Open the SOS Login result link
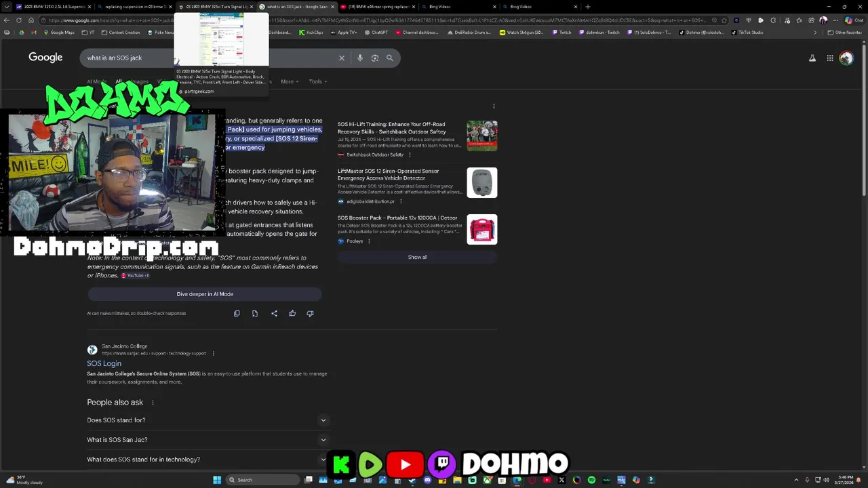The width and height of the screenshot is (868, 488). (x=104, y=364)
